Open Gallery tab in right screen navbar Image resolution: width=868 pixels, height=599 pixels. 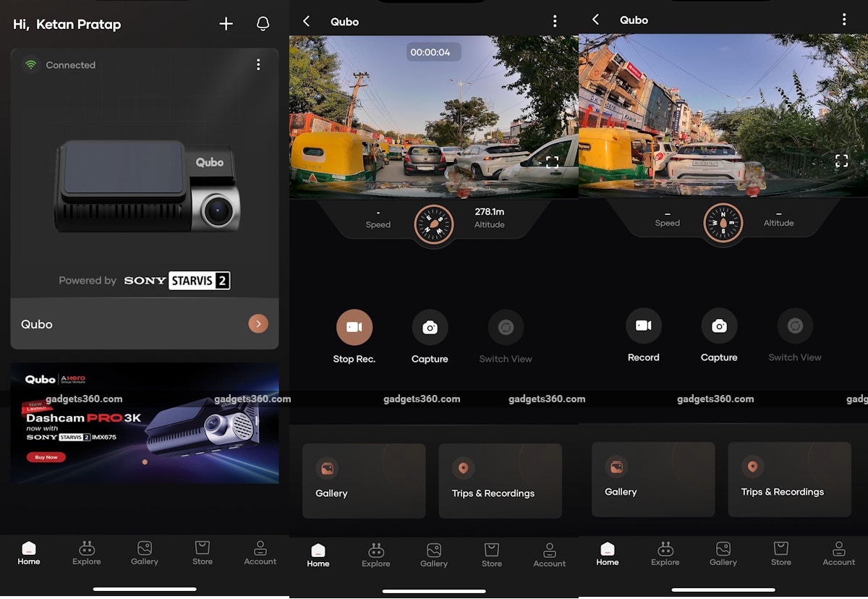point(723,553)
